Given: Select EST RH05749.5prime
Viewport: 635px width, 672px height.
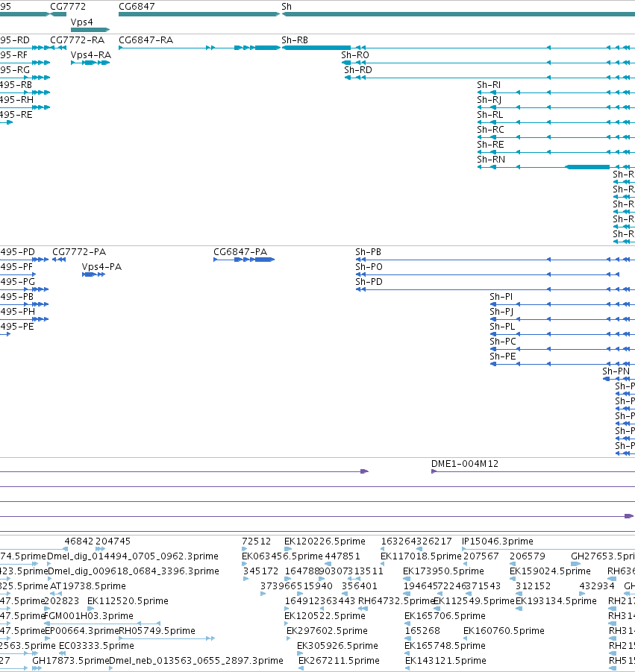Looking at the screenshot, I should click(157, 631).
